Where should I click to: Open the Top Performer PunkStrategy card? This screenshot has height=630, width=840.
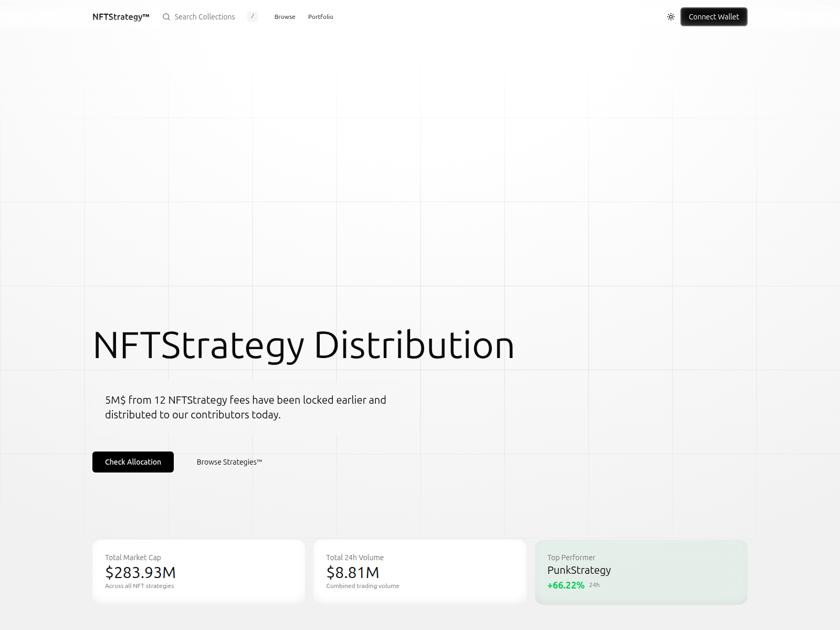tap(640, 572)
